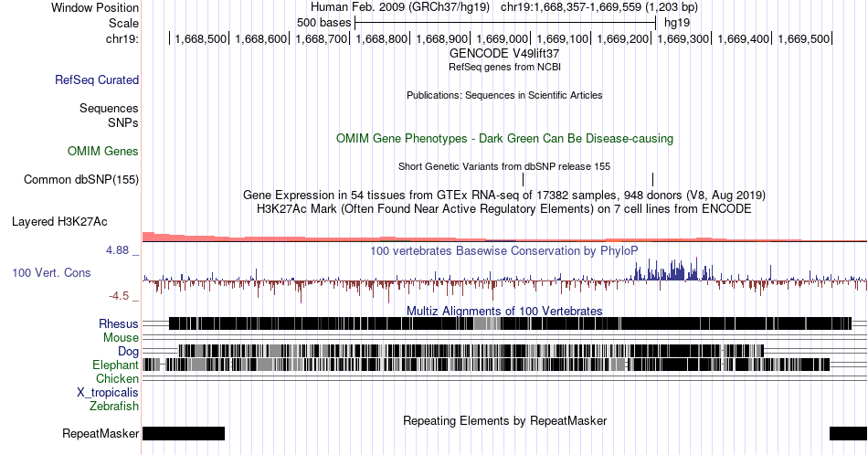Click RefSeq genes from NCBI title

[x=504, y=67]
